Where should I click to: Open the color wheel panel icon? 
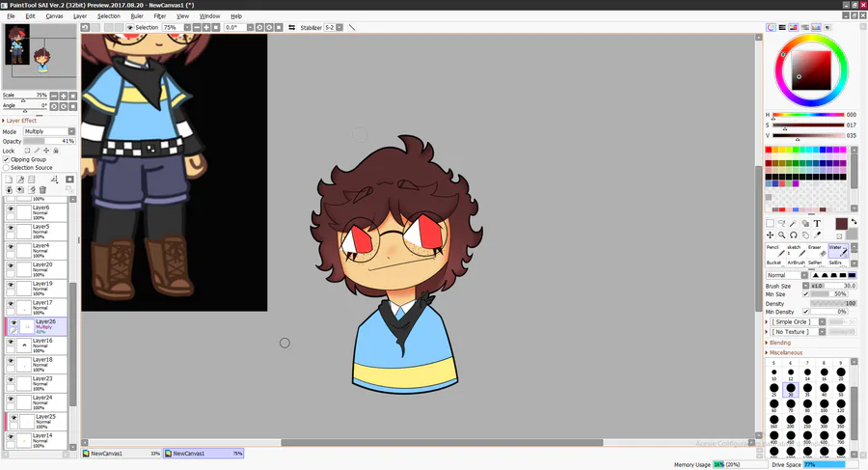tap(771, 27)
